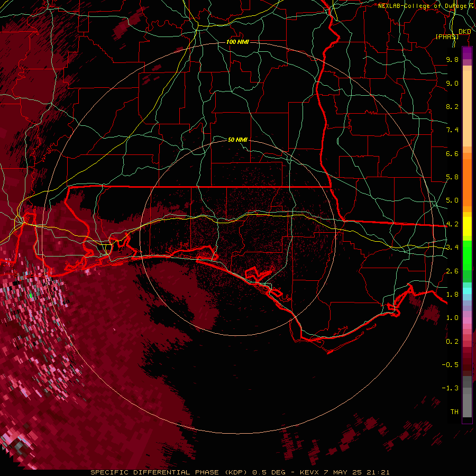Click the 1.0 scale value

point(452,318)
